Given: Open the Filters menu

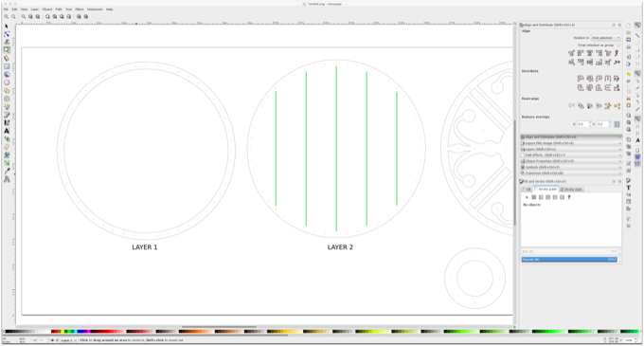Looking at the screenshot, I should [80, 9].
